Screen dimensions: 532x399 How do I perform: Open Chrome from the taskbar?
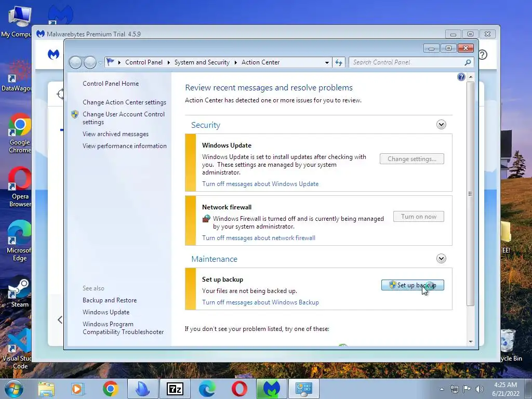click(x=110, y=389)
